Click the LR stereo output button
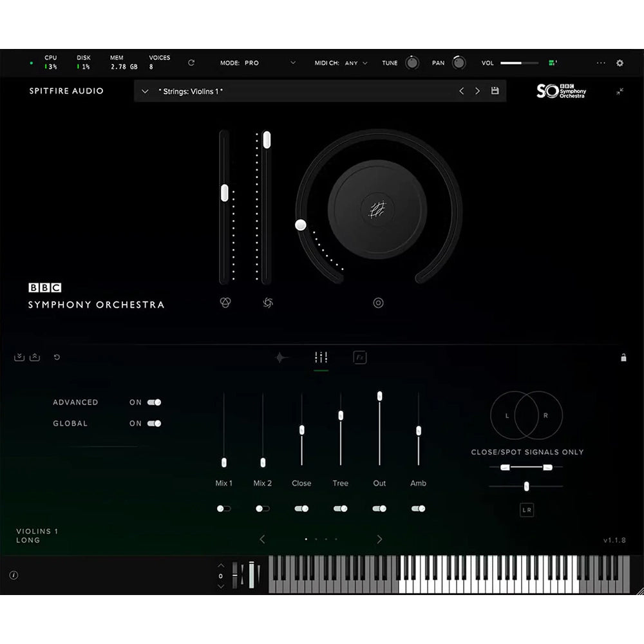Viewport: 644px width, 644px height. click(x=526, y=509)
